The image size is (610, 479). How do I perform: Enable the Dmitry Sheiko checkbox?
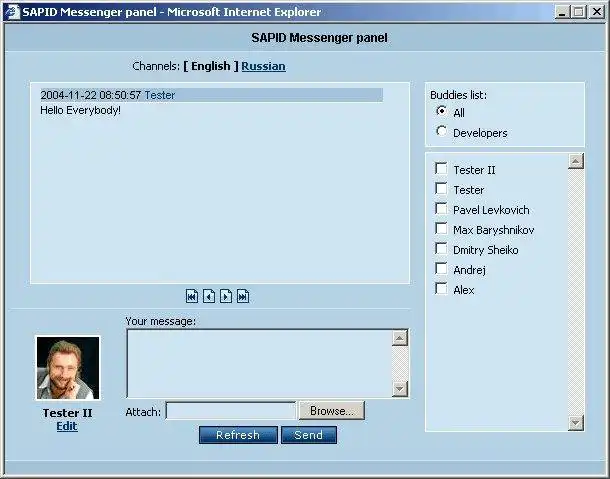(x=441, y=248)
